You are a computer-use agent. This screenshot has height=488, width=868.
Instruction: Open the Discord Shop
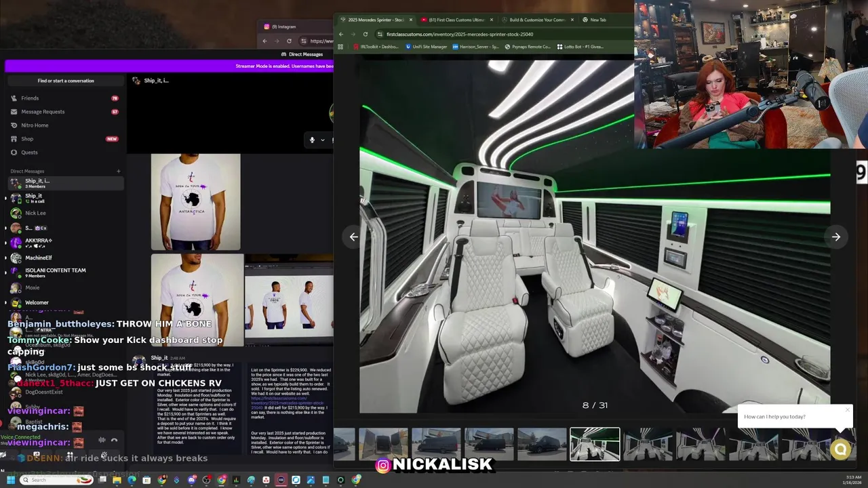(x=64, y=139)
